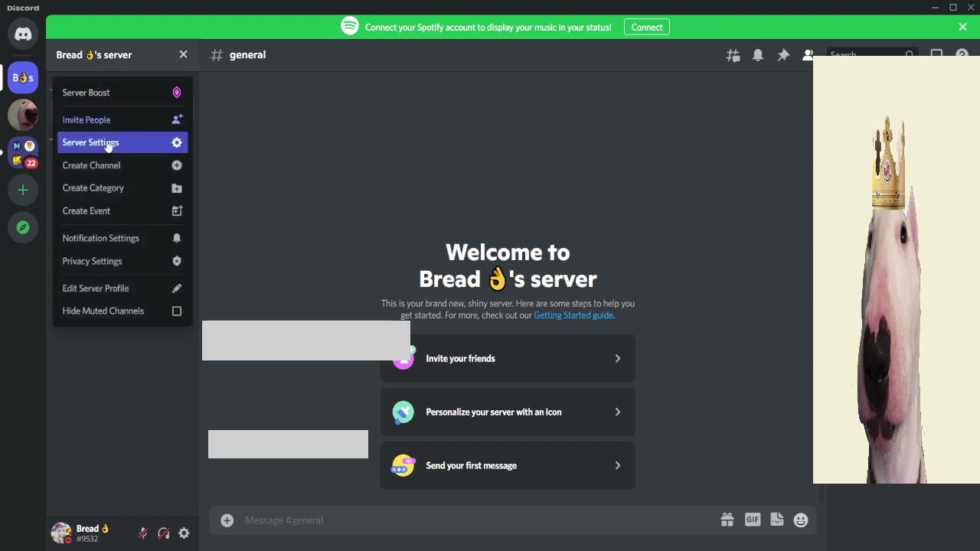This screenshot has width=980, height=551.
Task: Open Nitro gift icon
Action: click(727, 520)
